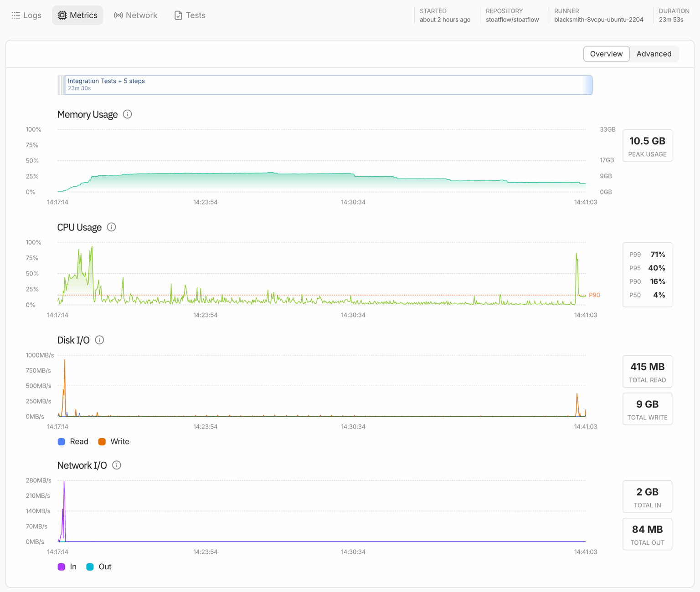Show CPU Usage info icon

click(112, 227)
